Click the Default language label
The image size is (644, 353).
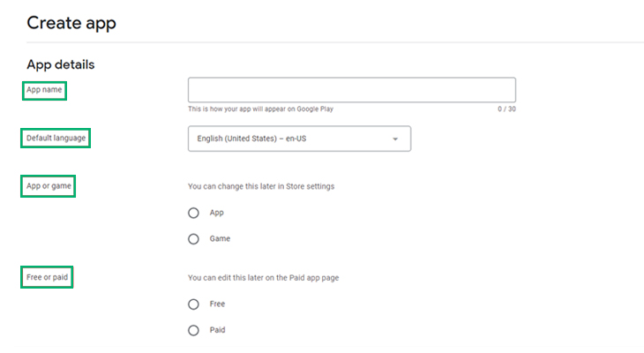click(56, 138)
